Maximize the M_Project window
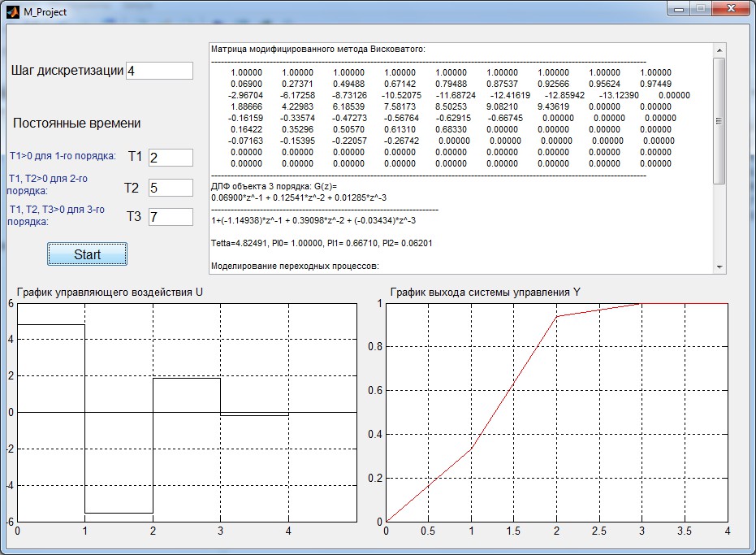The height and width of the screenshot is (555, 756). coord(701,9)
